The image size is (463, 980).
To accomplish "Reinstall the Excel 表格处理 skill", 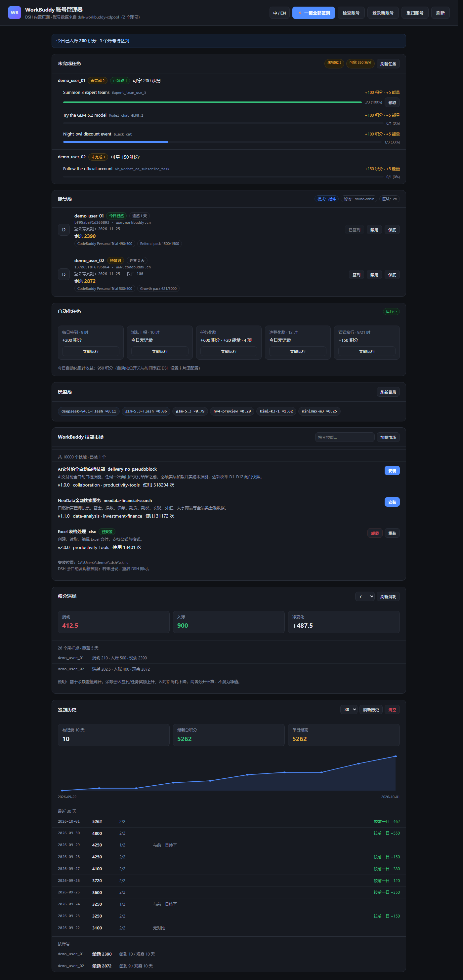I will [x=392, y=533].
